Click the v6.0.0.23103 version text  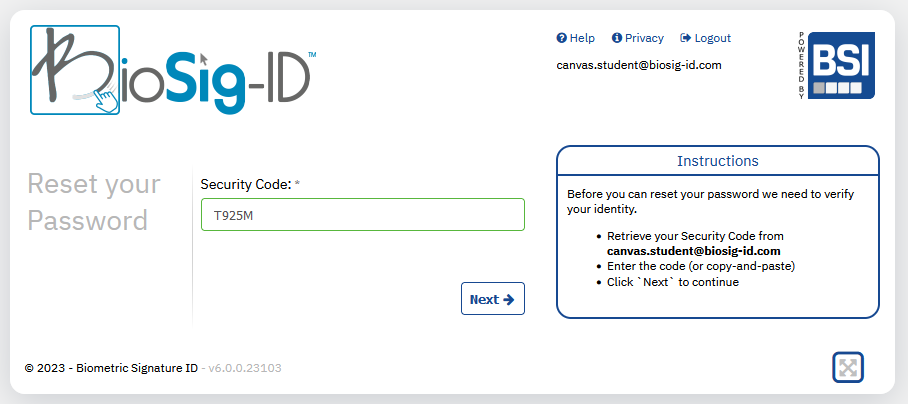[x=245, y=368]
